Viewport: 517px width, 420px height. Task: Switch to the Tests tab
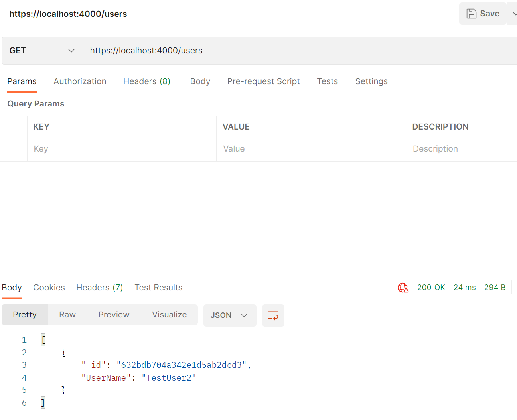328,81
